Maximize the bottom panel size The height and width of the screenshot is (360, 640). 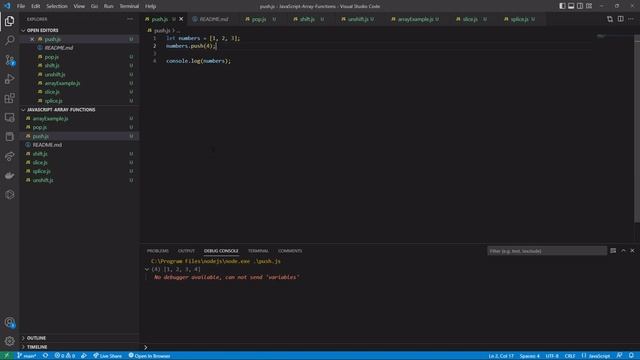tap(623, 251)
